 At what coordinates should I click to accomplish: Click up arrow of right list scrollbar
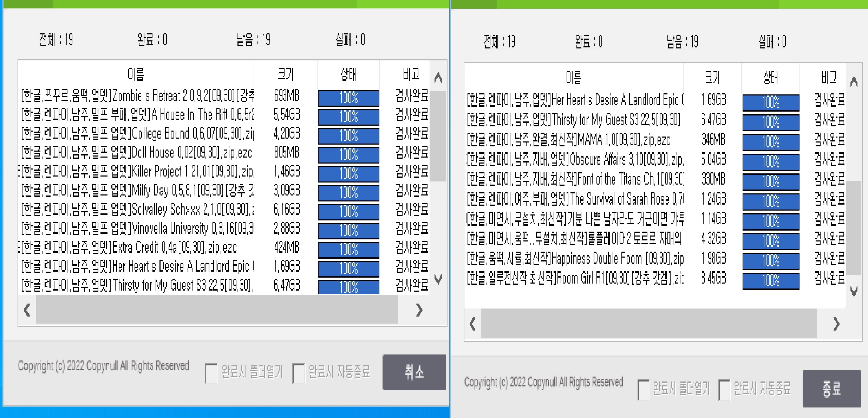[854, 82]
